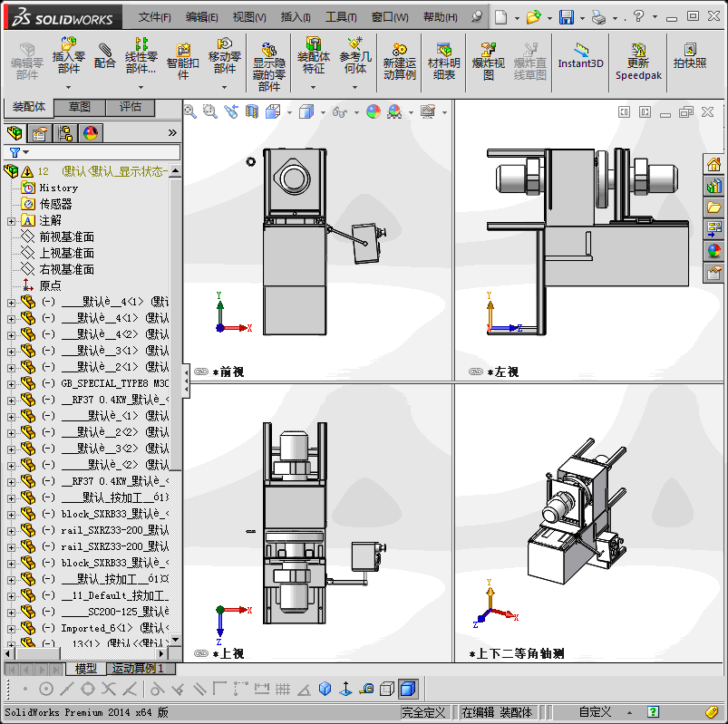
Task: Click Zoom to Area icon
Action: click(x=210, y=111)
